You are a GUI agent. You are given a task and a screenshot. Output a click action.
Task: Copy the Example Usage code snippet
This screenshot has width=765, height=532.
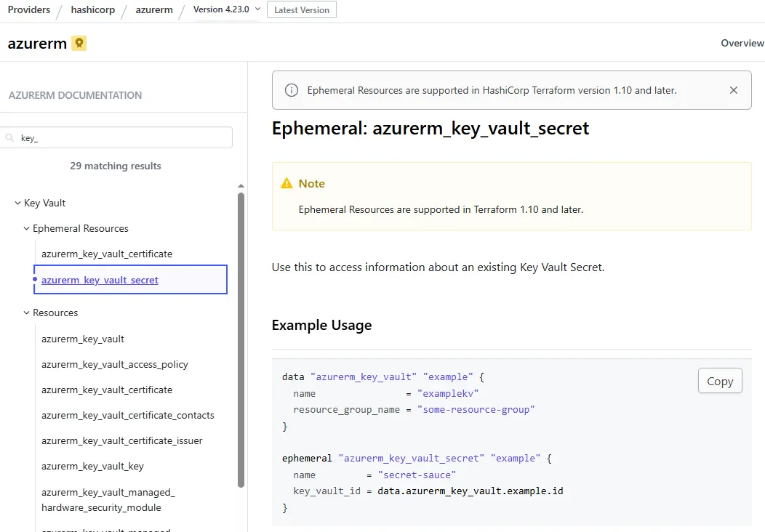(x=720, y=380)
